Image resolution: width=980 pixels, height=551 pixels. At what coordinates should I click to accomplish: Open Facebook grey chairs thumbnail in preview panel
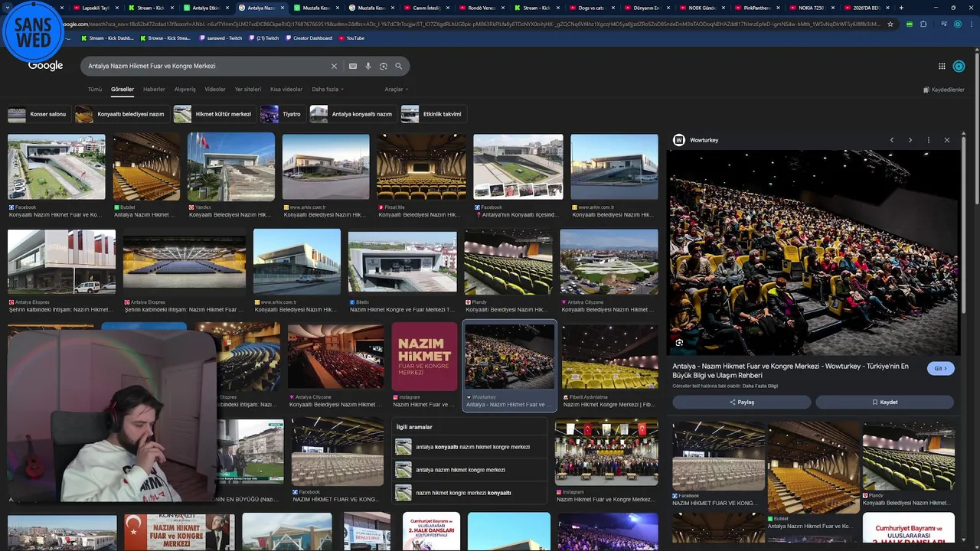click(718, 457)
